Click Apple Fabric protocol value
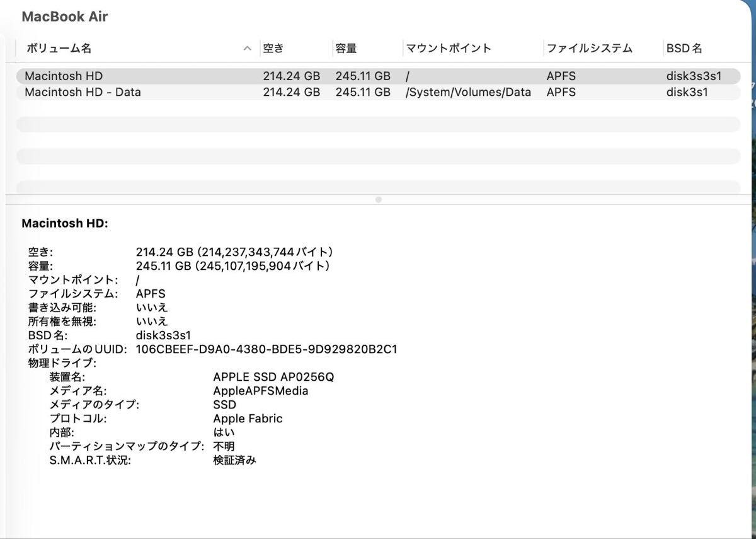 [248, 419]
